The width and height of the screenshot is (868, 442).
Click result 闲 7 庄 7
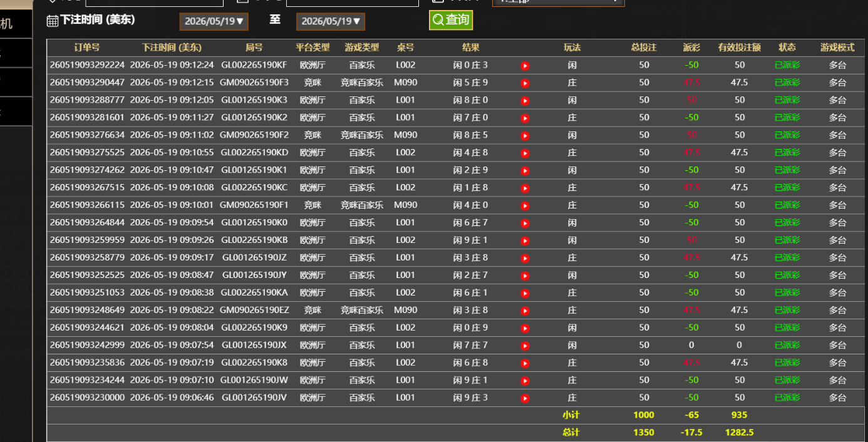coord(470,346)
